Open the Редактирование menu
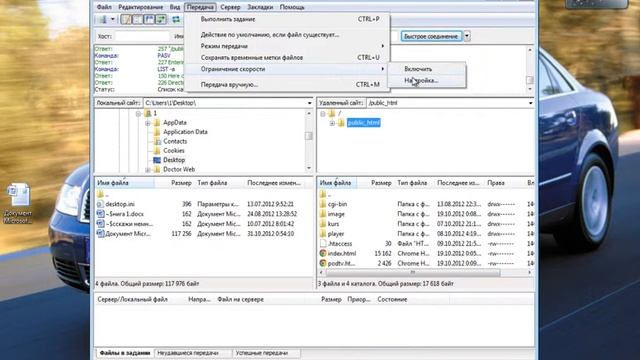This screenshot has width=640, height=360. coord(140,7)
